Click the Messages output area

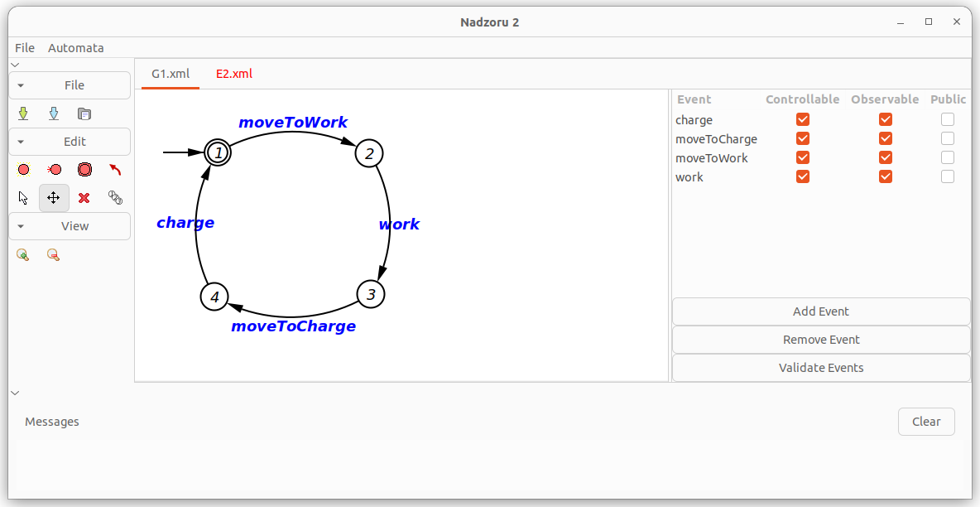489,466
